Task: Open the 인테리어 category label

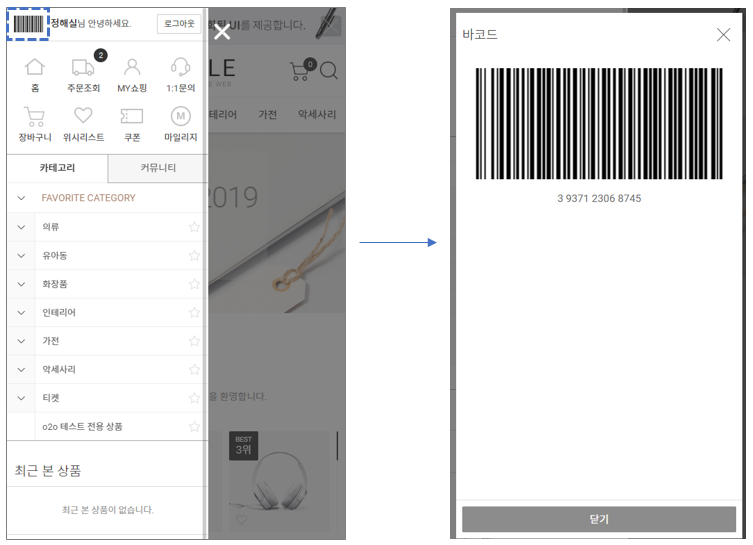Action: (x=59, y=313)
